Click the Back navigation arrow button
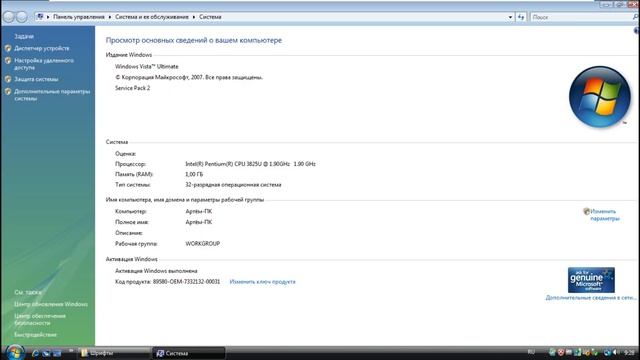The height and width of the screenshot is (360, 640). coord(9,17)
